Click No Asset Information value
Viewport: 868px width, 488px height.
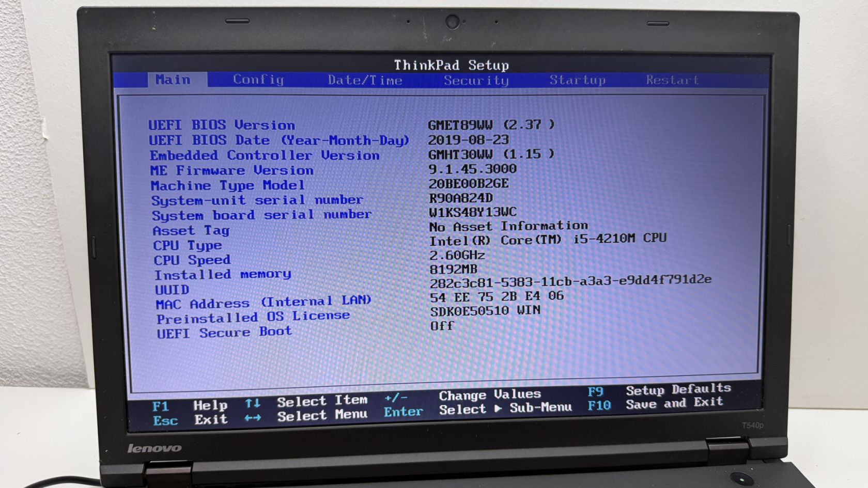pos(508,226)
